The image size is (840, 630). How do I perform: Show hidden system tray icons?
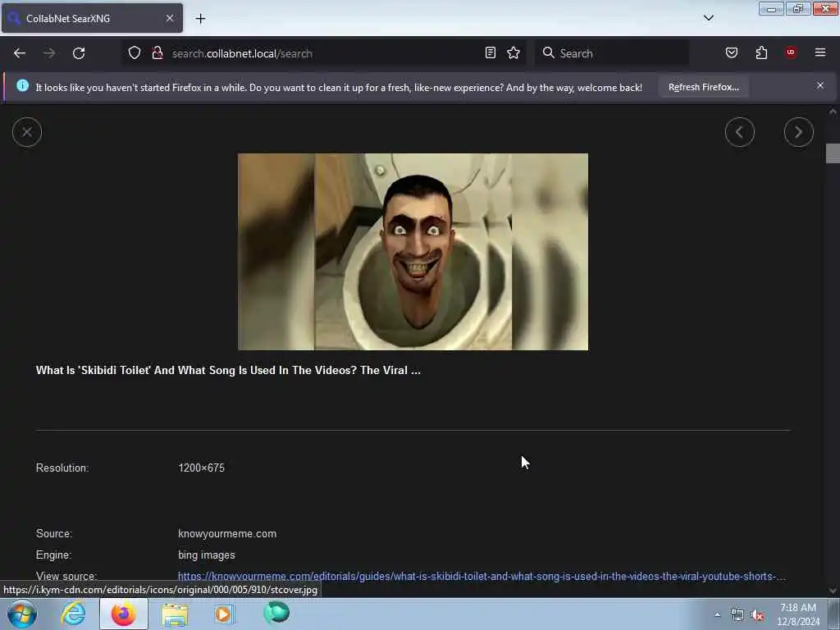click(717, 615)
